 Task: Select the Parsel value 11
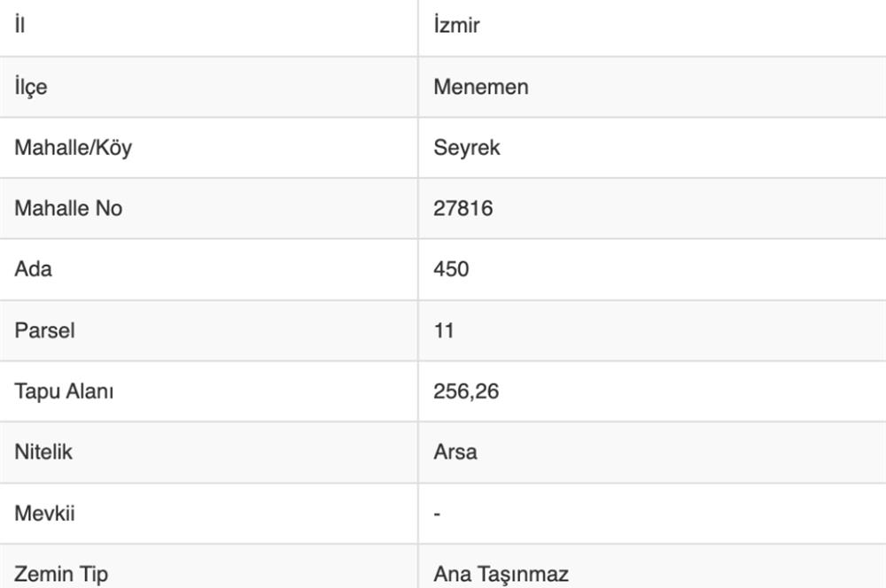click(444, 330)
